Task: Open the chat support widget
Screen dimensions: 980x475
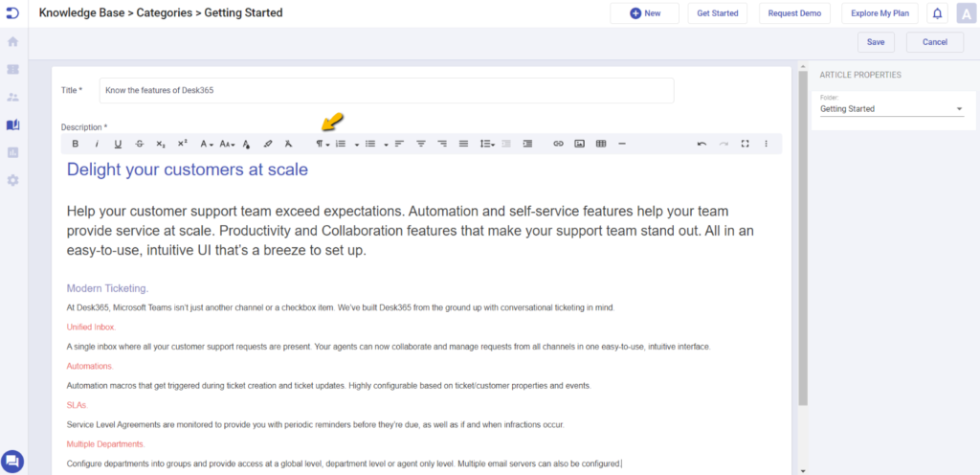Action: coord(13,462)
